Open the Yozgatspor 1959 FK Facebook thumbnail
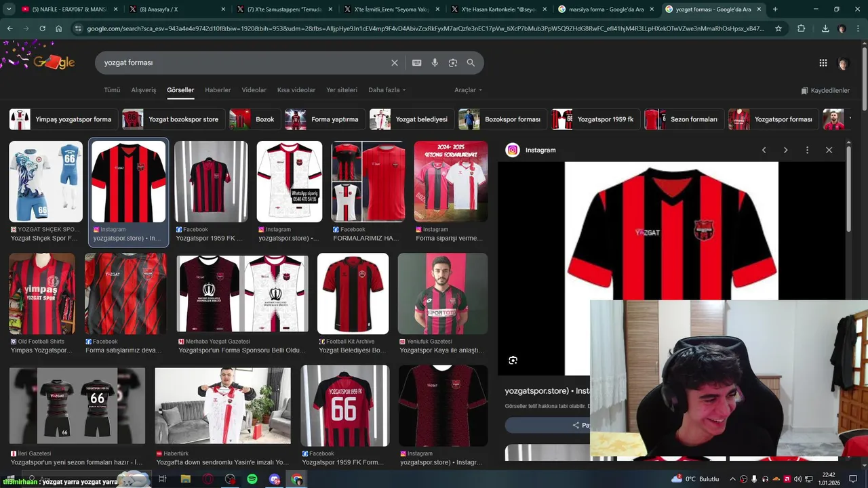The image size is (868, 488). tap(211, 182)
